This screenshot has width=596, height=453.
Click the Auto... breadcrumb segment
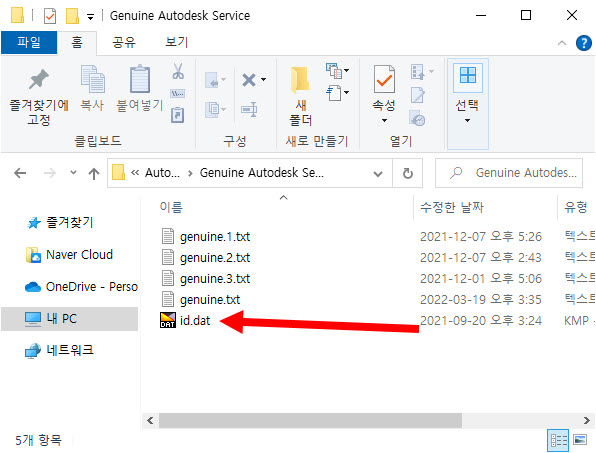click(x=162, y=173)
